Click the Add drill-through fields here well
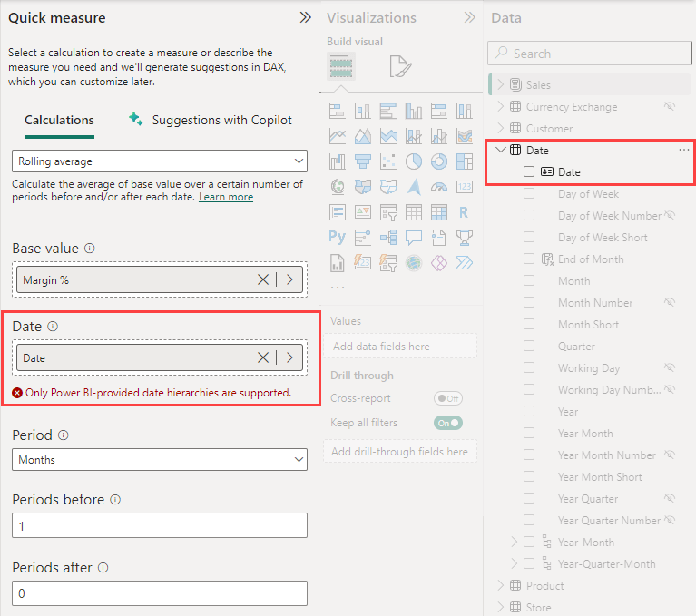The height and width of the screenshot is (616, 696). coord(400,452)
